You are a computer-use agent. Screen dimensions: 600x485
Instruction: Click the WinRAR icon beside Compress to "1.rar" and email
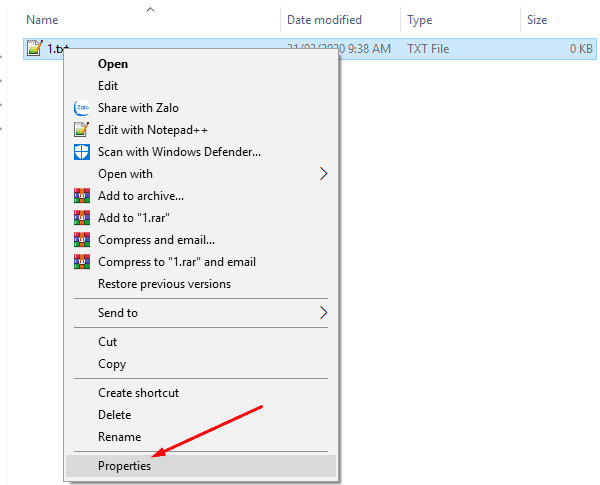pyautogui.click(x=82, y=262)
